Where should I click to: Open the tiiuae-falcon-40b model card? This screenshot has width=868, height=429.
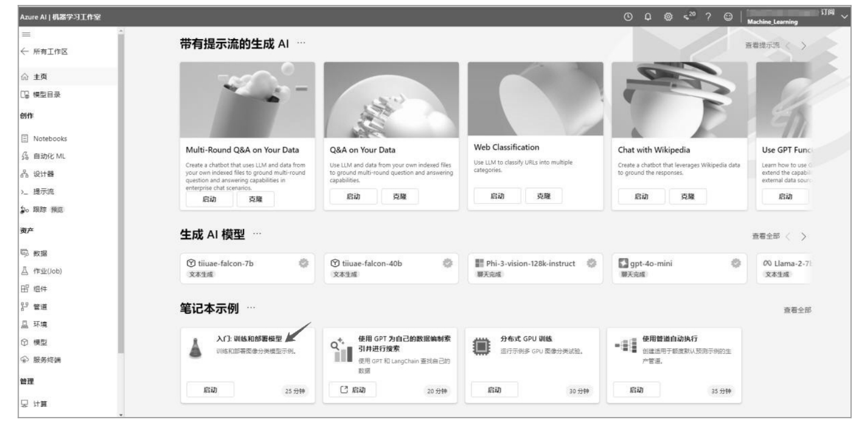point(391,268)
